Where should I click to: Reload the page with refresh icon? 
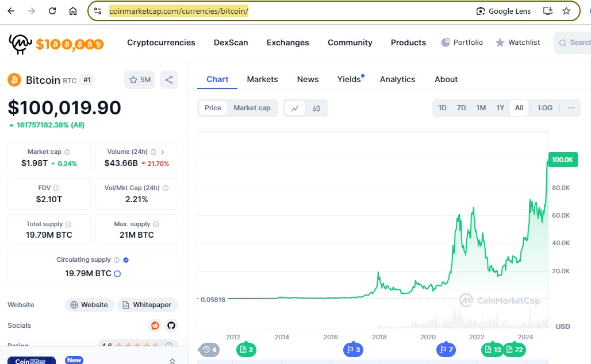tap(52, 11)
